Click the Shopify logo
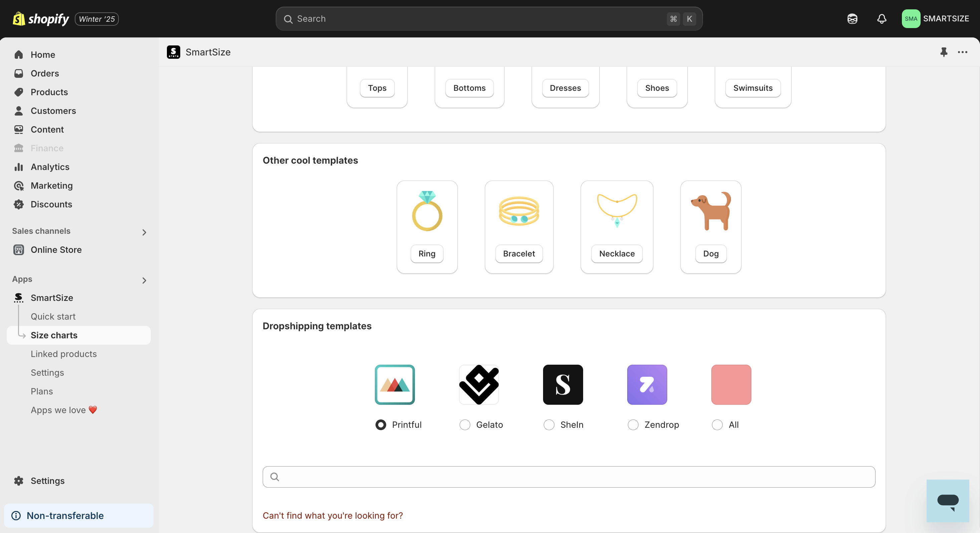The height and width of the screenshot is (533, 980). click(x=41, y=19)
